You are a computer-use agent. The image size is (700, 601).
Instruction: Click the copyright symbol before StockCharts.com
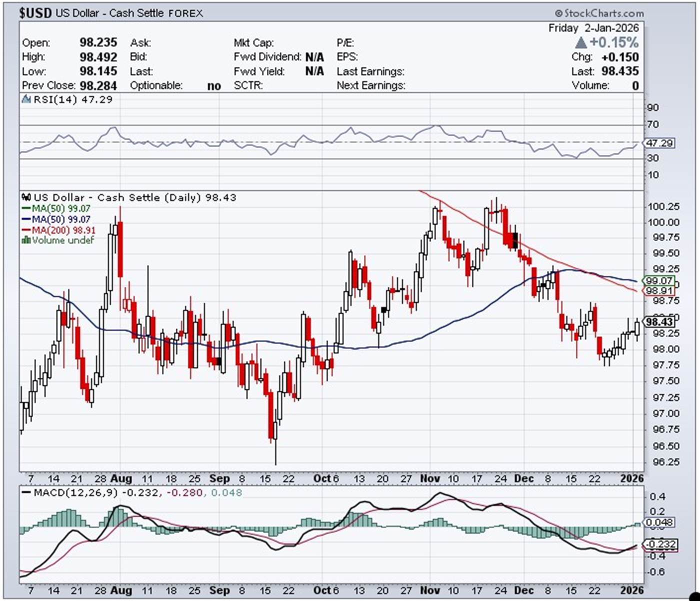coord(558,13)
